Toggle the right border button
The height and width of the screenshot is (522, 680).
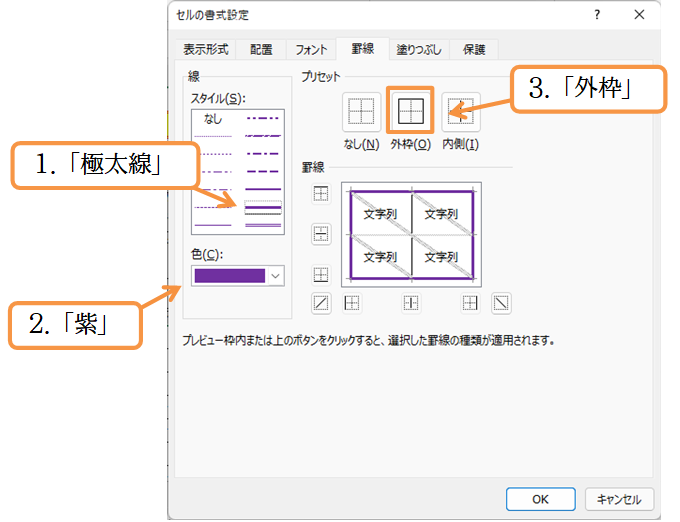click(470, 302)
